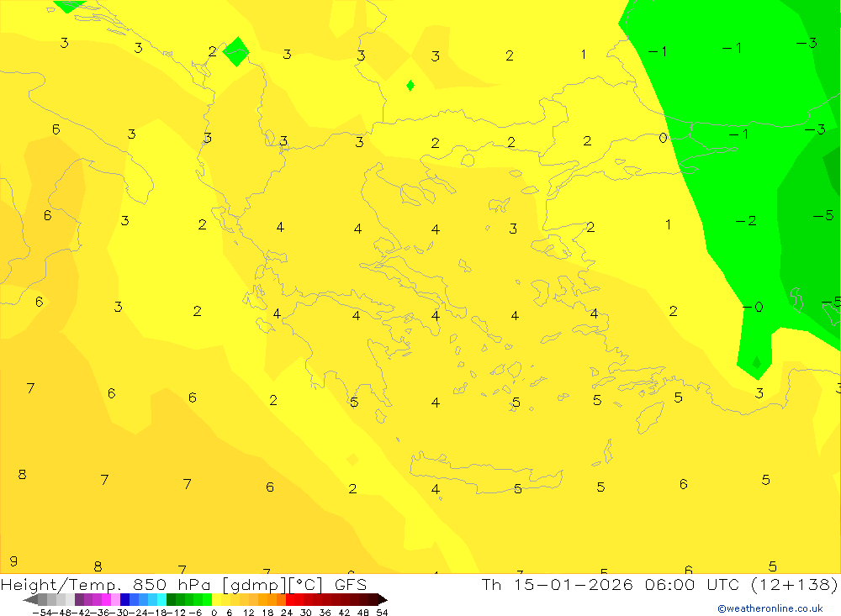Click the small green diamond contour marker
Image resolution: width=841 pixels, height=616 pixels.
coord(410,85)
